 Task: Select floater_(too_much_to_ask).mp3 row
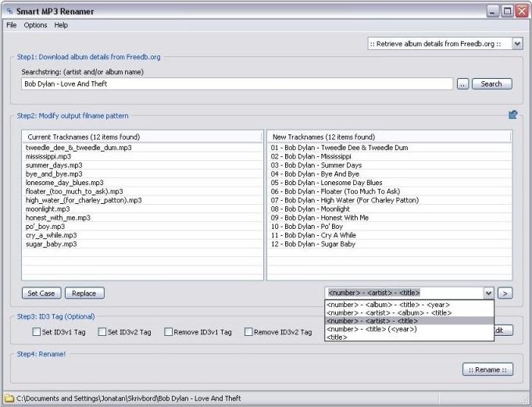coord(142,191)
